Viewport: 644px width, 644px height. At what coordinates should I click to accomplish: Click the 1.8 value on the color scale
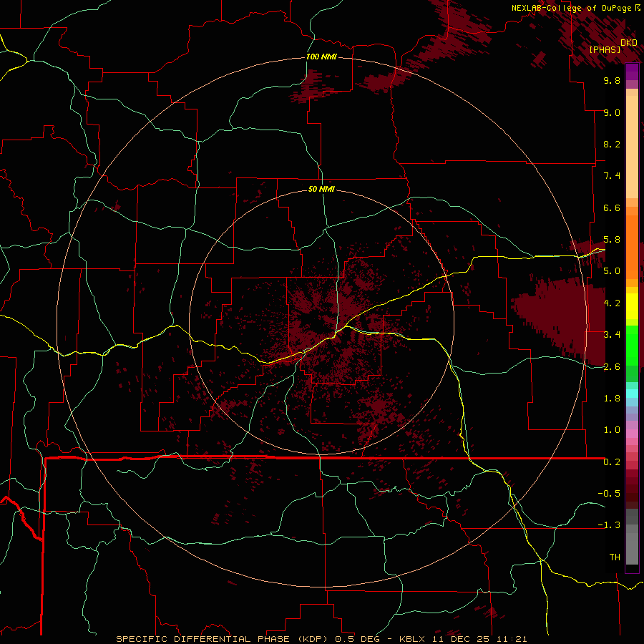612,399
